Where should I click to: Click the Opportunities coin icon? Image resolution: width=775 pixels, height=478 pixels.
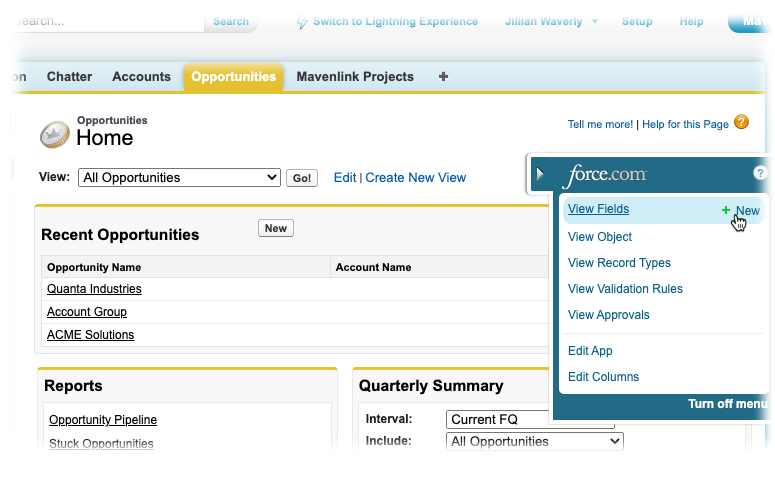click(x=54, y=134)
